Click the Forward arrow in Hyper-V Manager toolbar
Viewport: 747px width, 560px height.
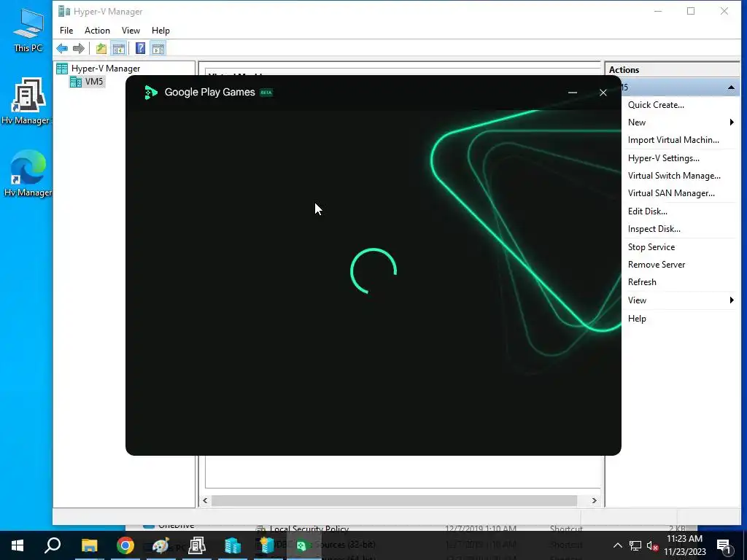coord(79,48)
